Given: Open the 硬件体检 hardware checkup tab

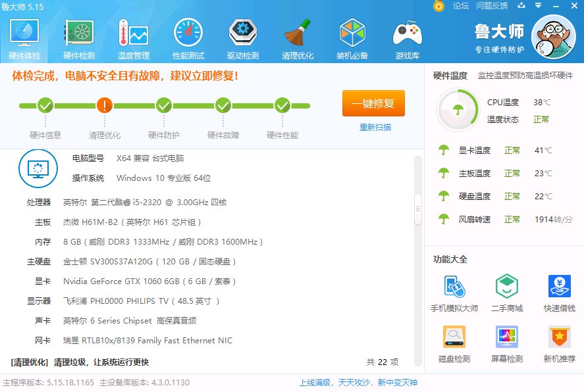Looking at the screenshot, I should click(x=24, y=39).
